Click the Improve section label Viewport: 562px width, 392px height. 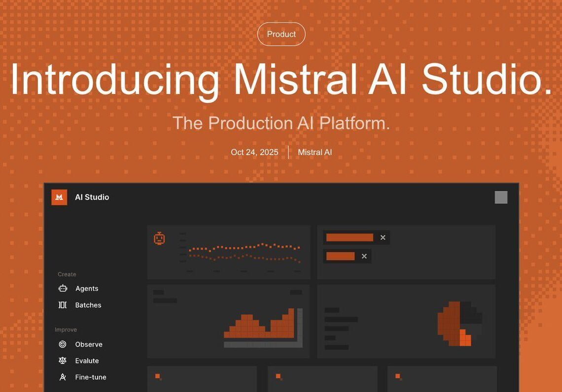pyautogui.click(x=66, y=330)
